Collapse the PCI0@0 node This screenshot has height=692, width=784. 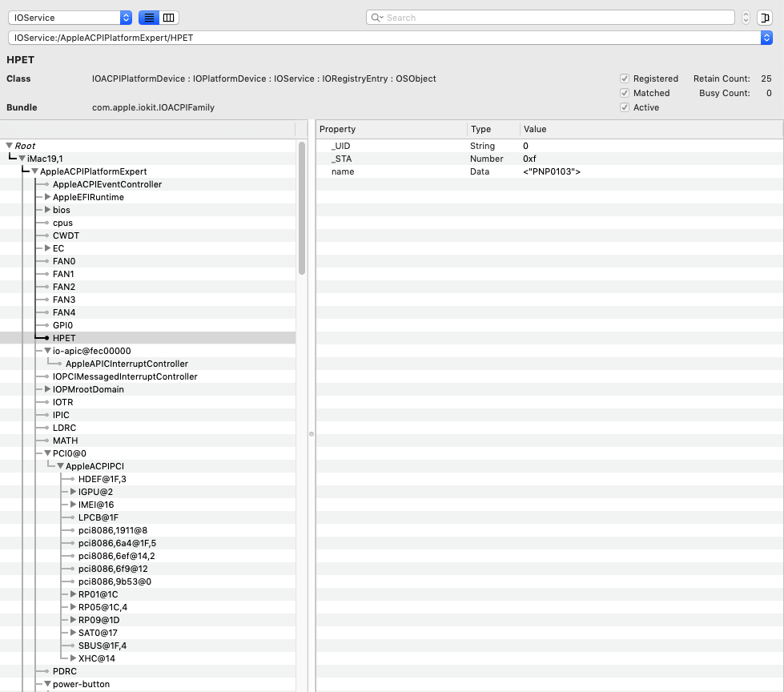[47, 453]
